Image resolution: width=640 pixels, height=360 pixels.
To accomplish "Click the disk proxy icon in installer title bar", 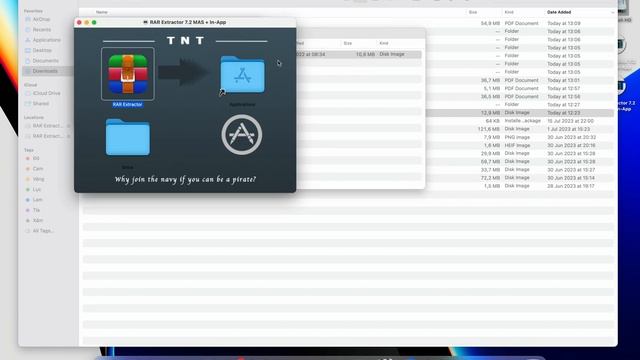I will coord(145,22).
